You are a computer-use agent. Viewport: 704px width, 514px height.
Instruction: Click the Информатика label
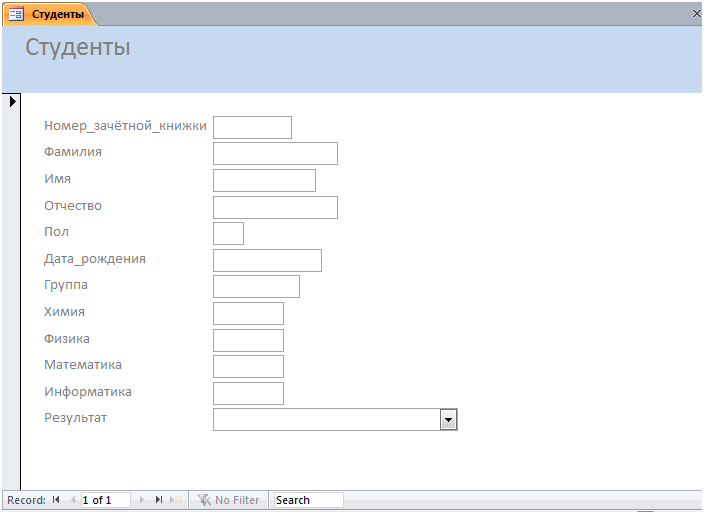(x=88, y=392)
